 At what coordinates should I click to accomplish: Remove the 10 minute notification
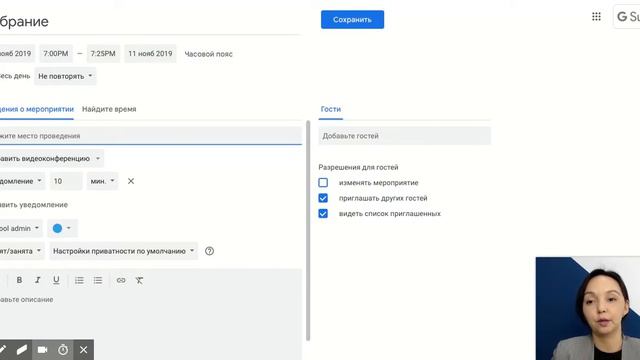click(x=131, y=181)
